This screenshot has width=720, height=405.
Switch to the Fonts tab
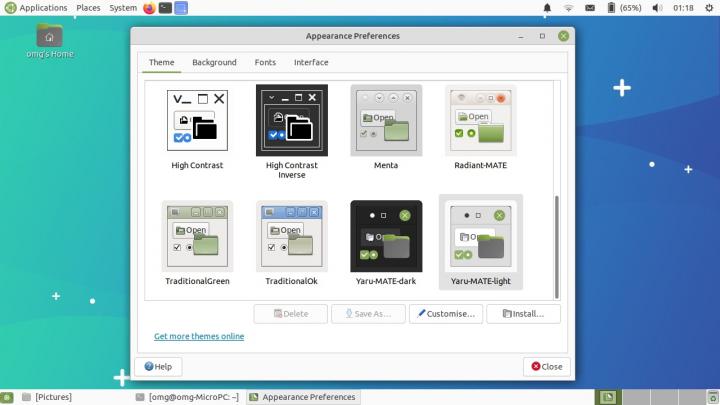click(x=265, y=62)
